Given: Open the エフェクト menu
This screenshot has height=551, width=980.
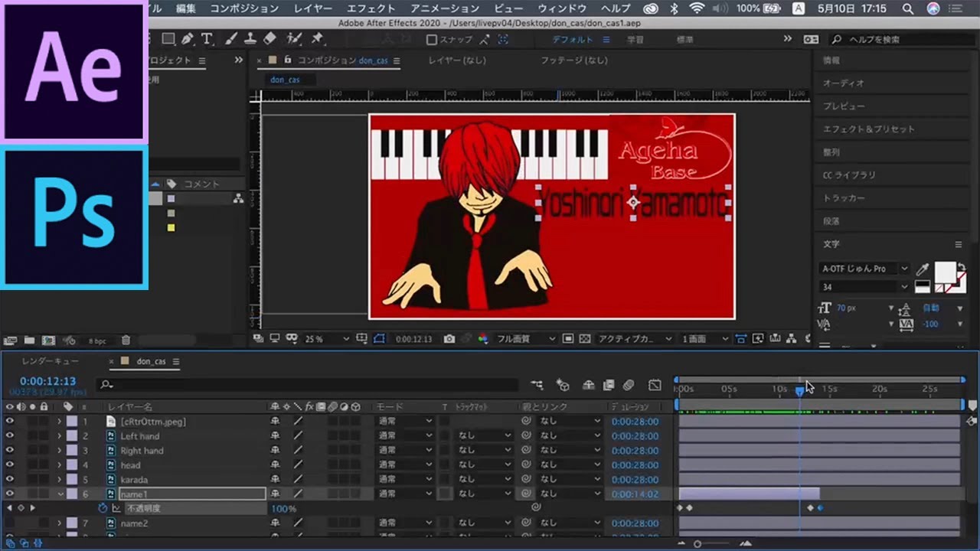Looking at the screenshot, I should pyautogui.click(x=371, y=8).
